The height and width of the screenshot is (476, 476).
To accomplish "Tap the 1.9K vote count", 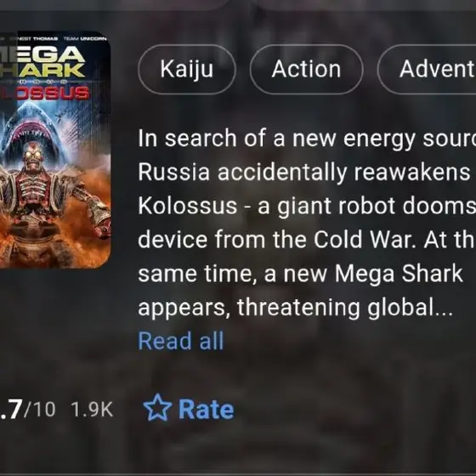I will (92, 409).
